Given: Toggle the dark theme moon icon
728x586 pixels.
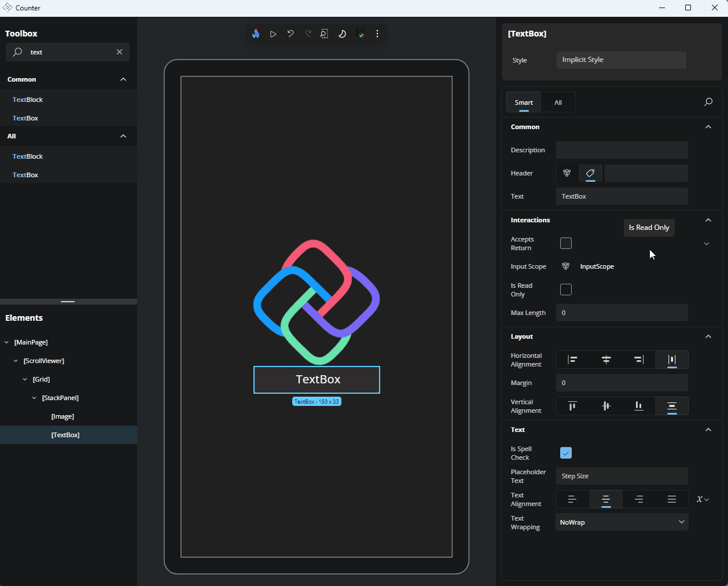Looking at the screenshot, I should pyautogui.click(x=342, y=34).
